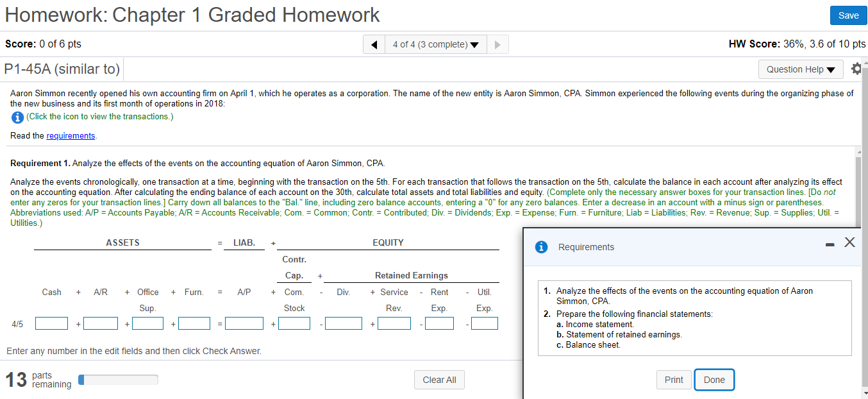This screenshot has width=868, height=399.
Task: Click the Clear All button
Action: (439, 380)
